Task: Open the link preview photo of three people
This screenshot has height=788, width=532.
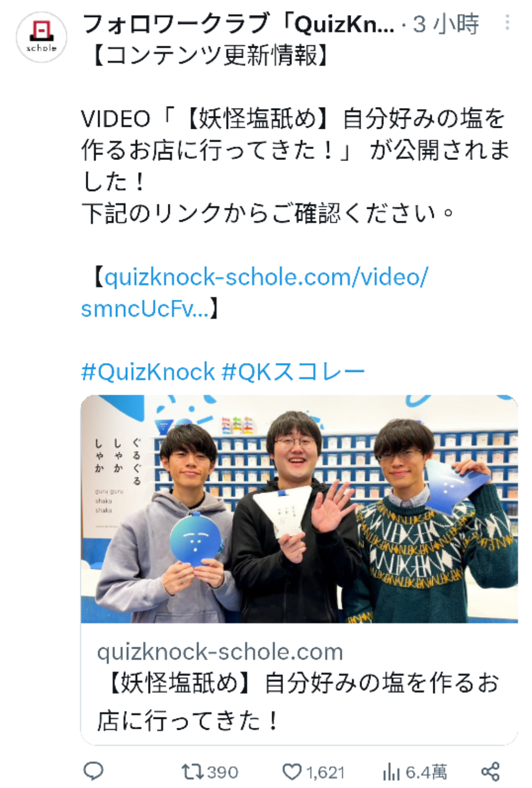Action: (299, 509)
